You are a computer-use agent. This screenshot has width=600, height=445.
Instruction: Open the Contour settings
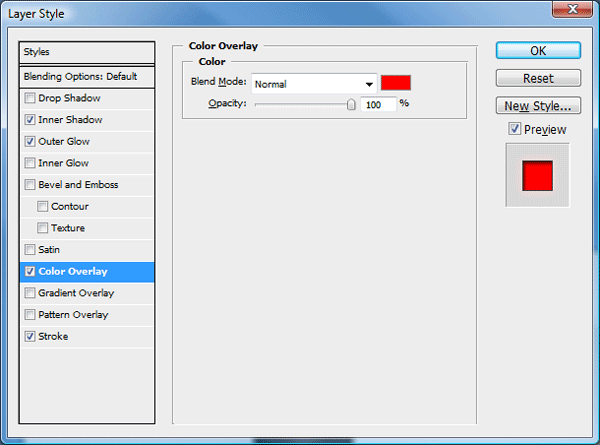[x=70, y=207]
